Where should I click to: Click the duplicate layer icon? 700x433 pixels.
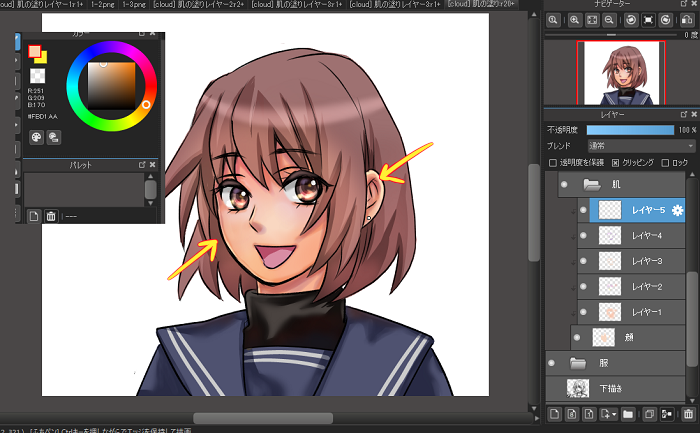[649, 413]
